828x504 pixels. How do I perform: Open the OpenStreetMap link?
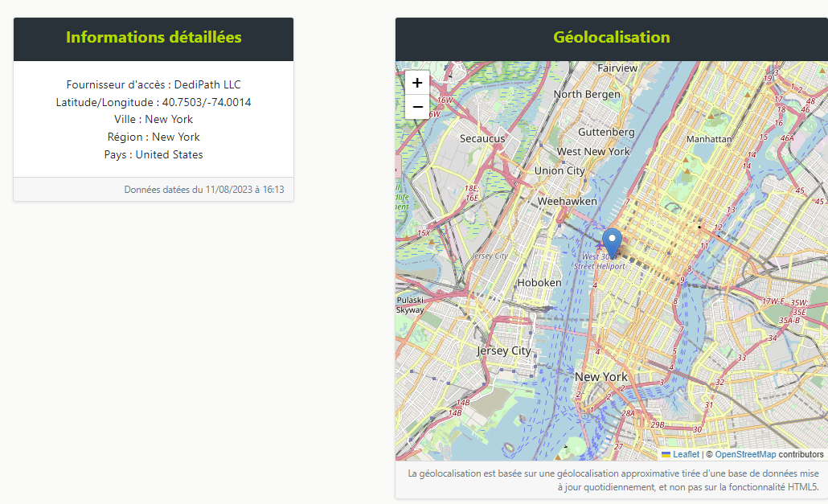click(x=745, y=454)
